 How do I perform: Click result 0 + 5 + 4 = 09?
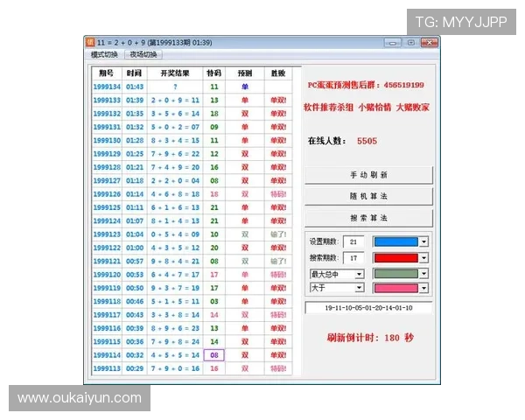coord(175,234)
